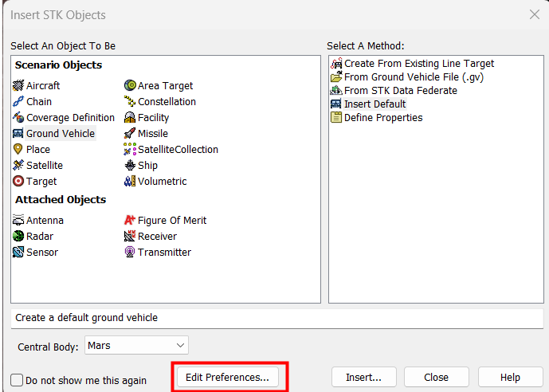Click the Edit Preferences button
The width and height of the screenshot is (549, 392).
click(228, 378)
